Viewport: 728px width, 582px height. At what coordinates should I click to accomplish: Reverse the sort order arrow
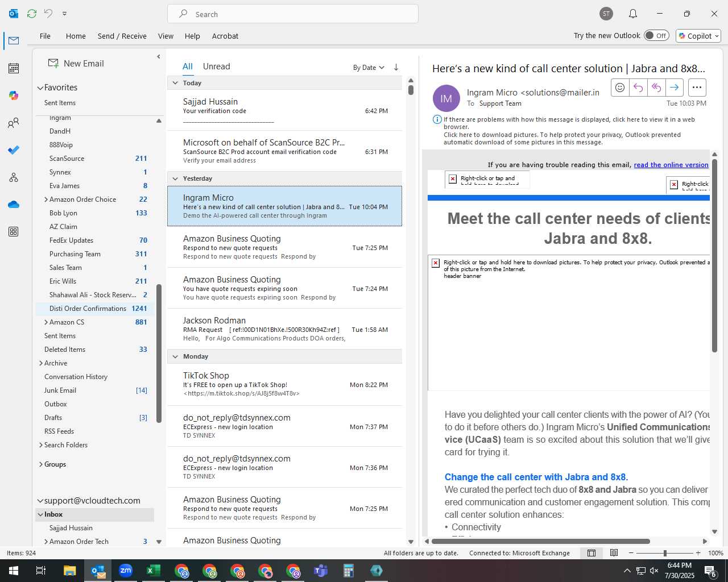396,67
